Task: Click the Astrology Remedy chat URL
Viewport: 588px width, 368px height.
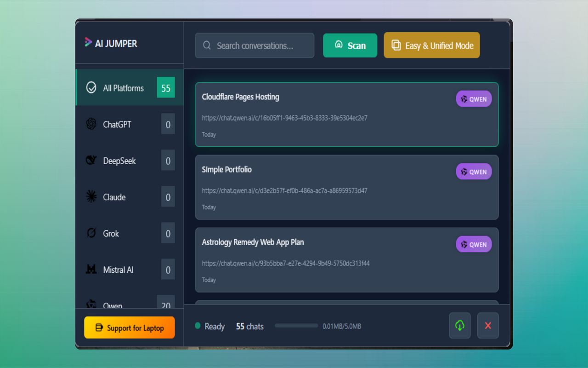Action: [x=286, y=263]
